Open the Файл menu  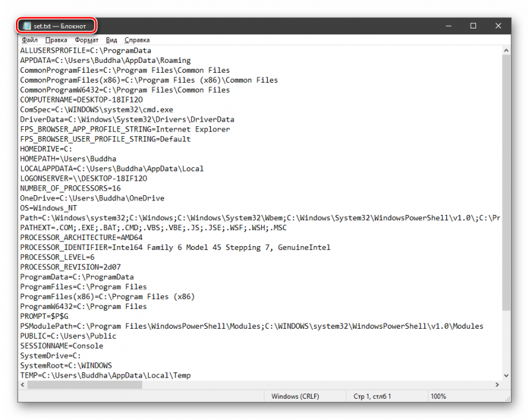tap(30, 40)
